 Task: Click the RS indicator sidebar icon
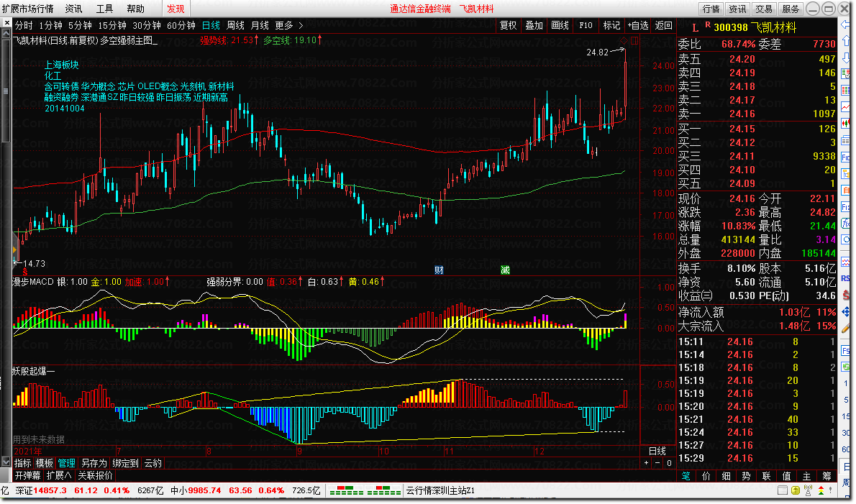pos(846,278)
